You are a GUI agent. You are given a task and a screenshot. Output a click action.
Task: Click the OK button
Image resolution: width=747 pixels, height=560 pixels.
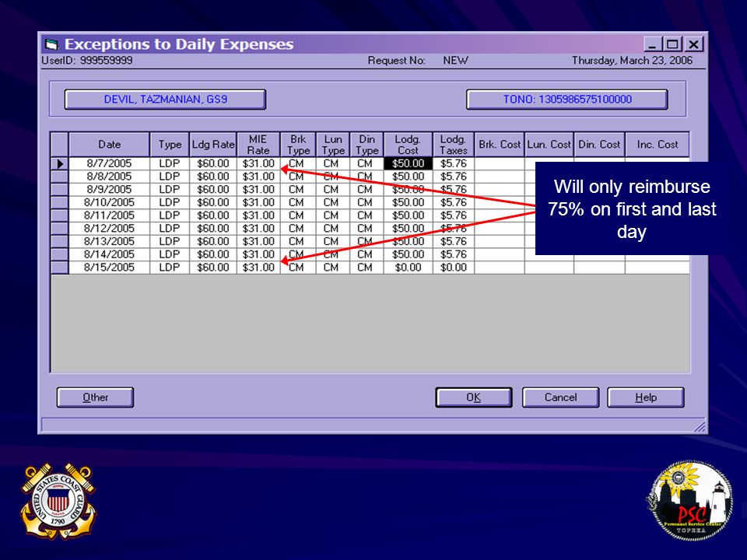pos(474,397)
